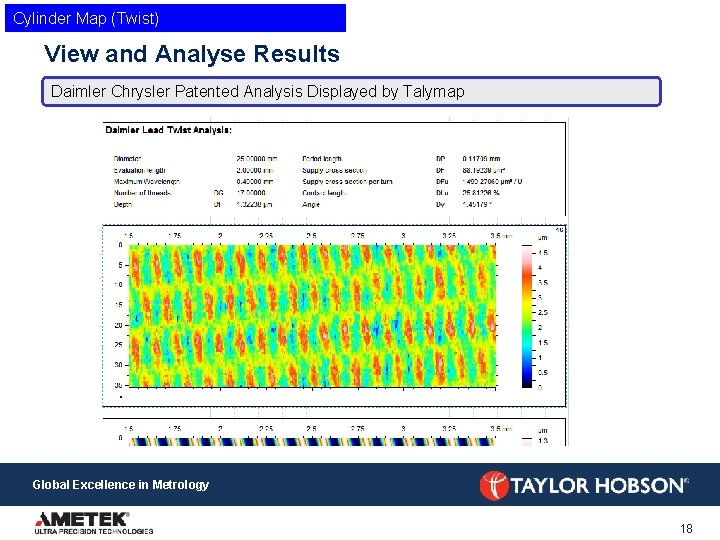The image size is (720, 540).
Task: Click the DG parameter symbol
Action: click(218, 193)
